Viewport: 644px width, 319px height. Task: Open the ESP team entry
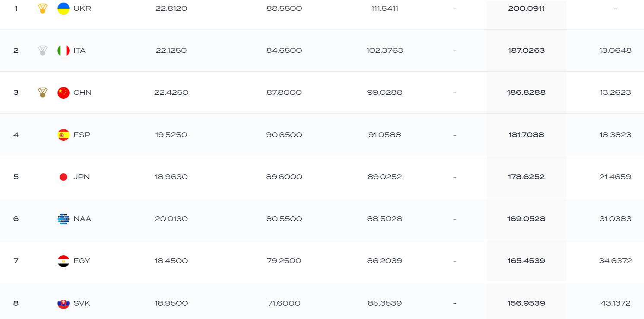coord(82,135)
